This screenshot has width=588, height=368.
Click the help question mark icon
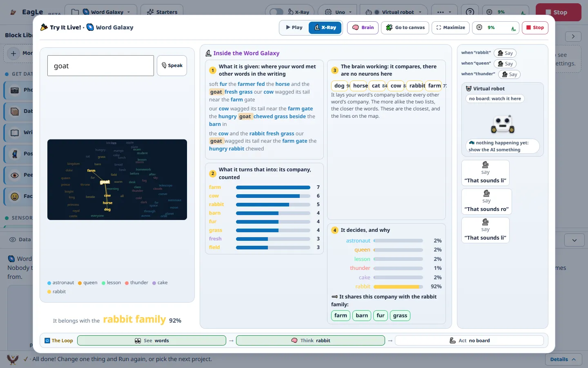(470, 12)
